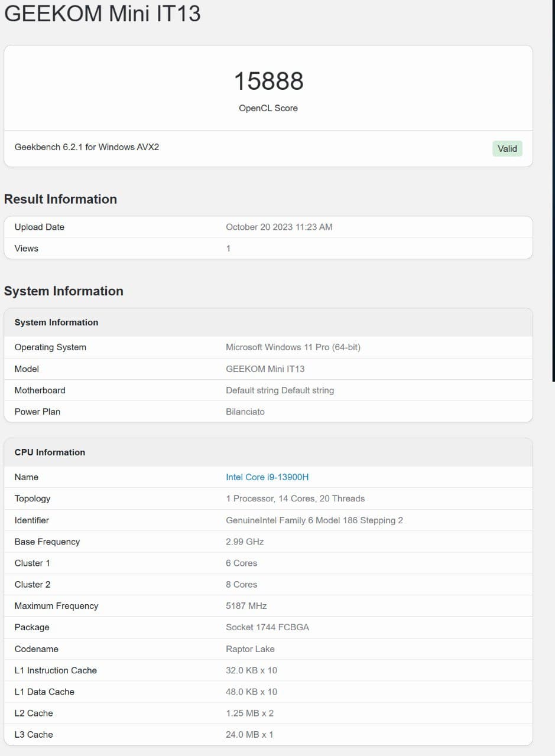Select the 5187 MHz maximum frequency value
This screenshot has height=756, width=555.
point(246,606)
